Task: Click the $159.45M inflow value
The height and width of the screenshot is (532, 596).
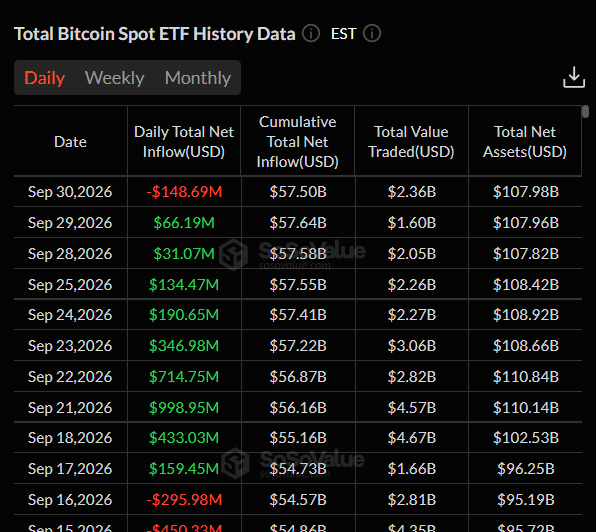Action: pyautogui.click(x=184, y=469)
